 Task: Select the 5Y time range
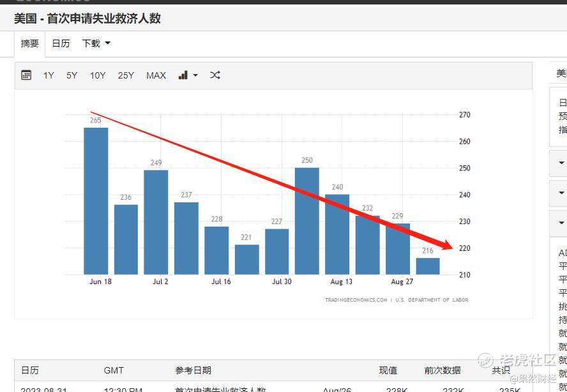[x=72, y=75]
